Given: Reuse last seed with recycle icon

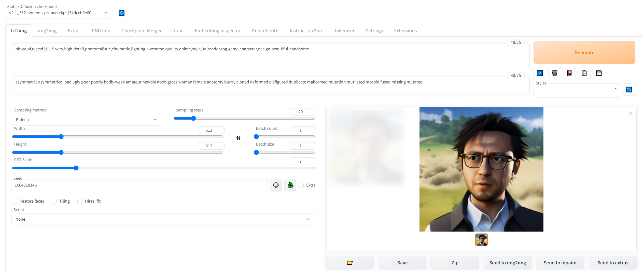Looking at the screenshot, I should 290,185.
